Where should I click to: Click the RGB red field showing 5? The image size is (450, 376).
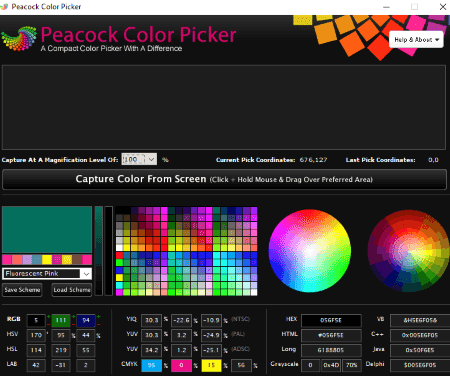[x=36, y=320]
